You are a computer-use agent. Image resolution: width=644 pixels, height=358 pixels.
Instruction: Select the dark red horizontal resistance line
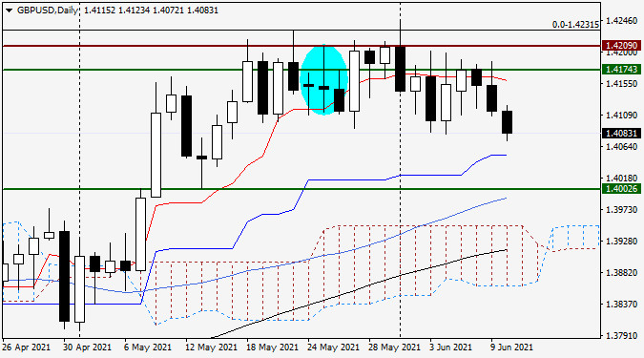(301, 46)
